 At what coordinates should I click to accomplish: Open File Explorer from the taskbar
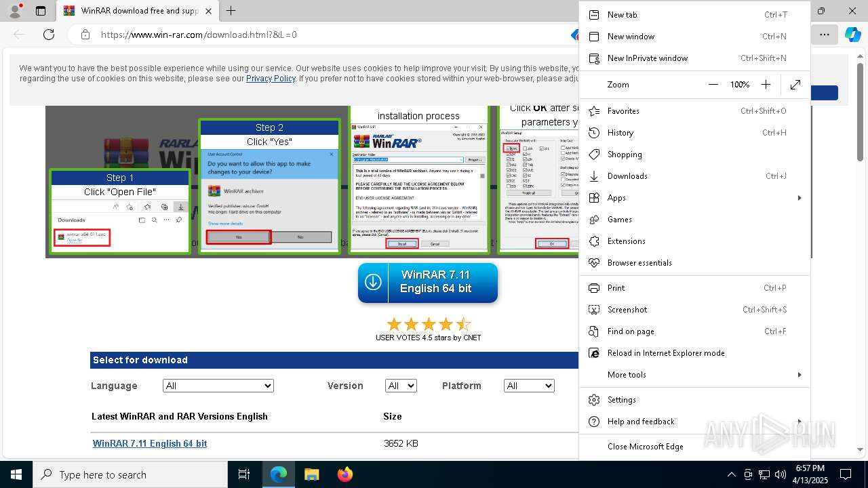[311, 474]
